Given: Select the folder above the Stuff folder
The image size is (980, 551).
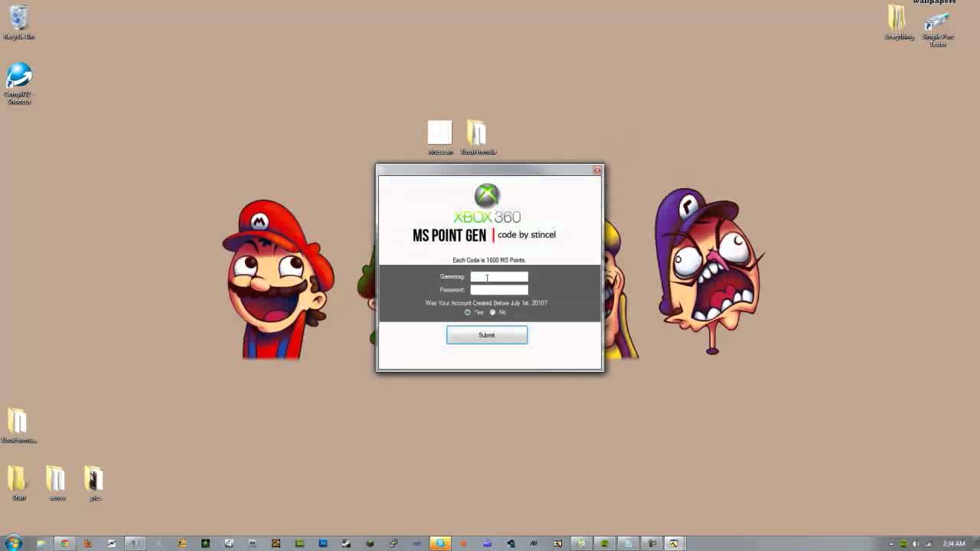Looking at the screenshot, I should click(18, 425).
